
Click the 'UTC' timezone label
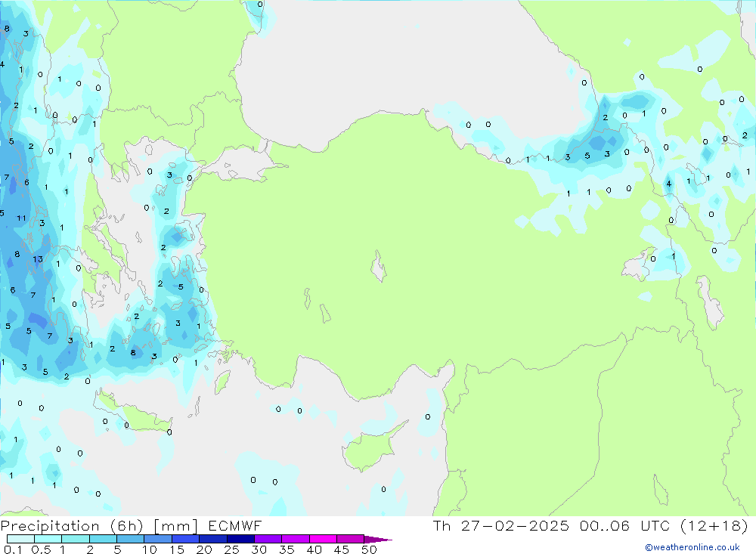(656, 525)
